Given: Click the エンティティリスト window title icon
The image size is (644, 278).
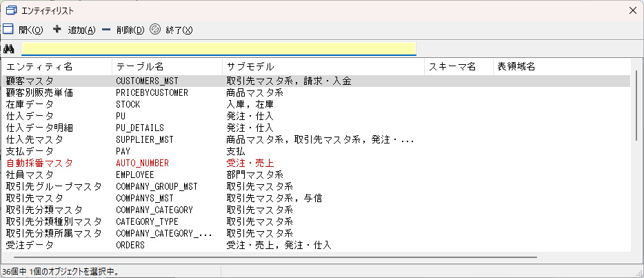Looking at the screenshot, I should [x=12, y=10].
